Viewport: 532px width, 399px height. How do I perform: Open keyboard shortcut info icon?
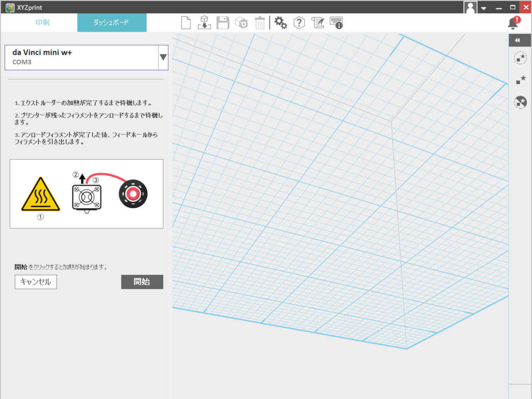click(336, 23)
